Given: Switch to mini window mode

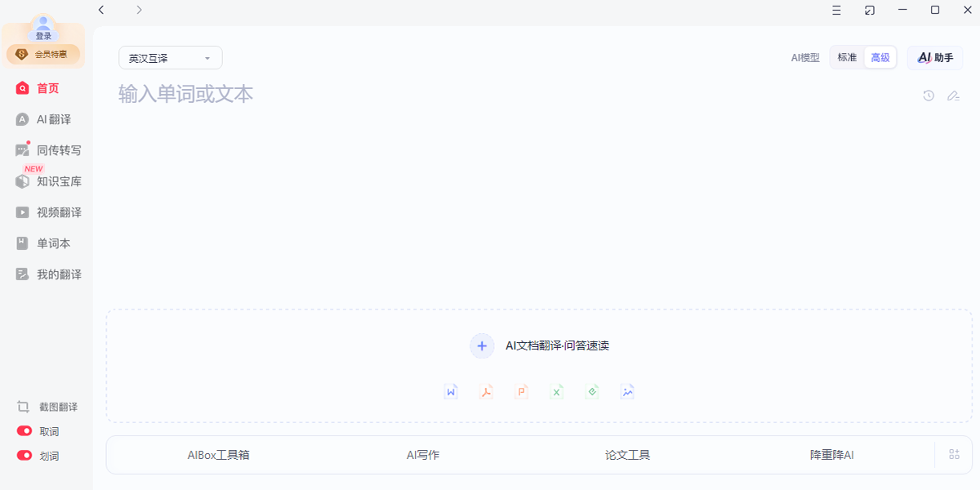Looking at the screenshot, I should tap(870, 10).
